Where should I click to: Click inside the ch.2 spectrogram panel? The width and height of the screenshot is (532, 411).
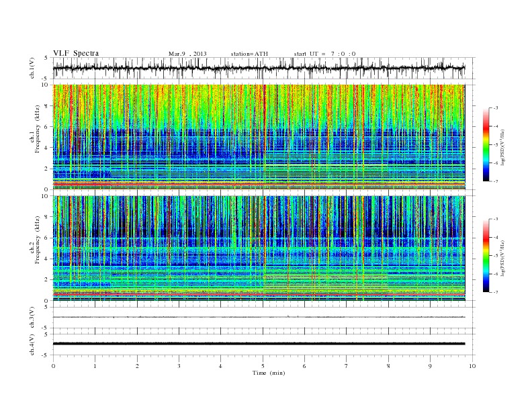pyautogui.click(x=259, y=248)
